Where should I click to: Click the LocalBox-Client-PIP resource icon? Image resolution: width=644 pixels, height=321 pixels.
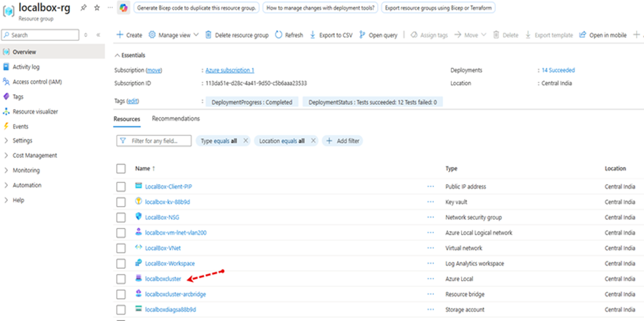pos(139,186)
